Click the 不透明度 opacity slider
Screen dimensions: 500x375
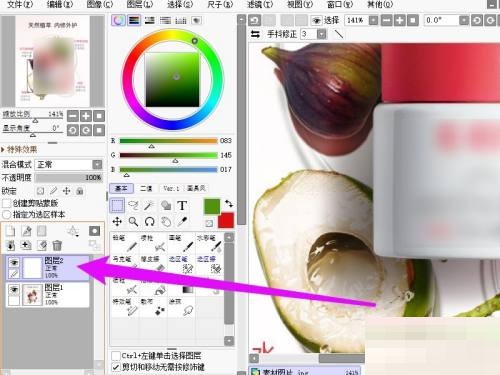pyautogui.click(x=69, y=177)
